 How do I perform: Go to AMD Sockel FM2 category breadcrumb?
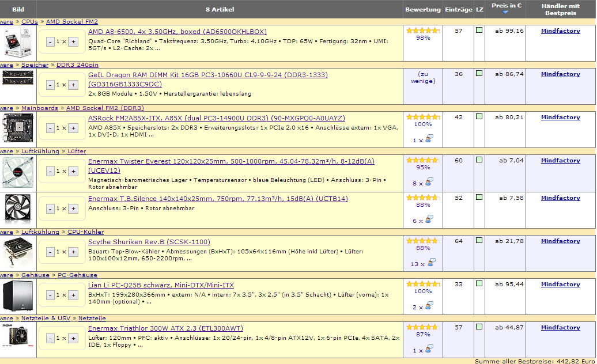click(x=72, y=22)
